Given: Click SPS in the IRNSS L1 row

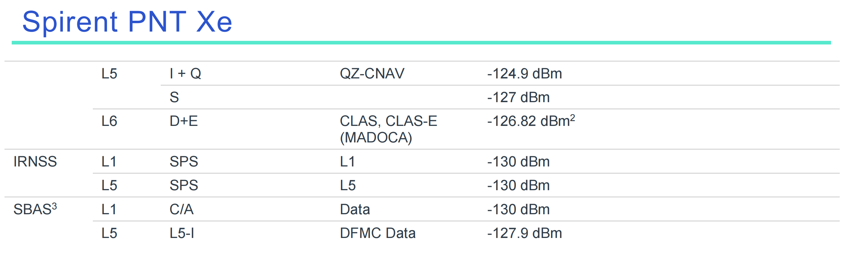Looking at the screenshot, I should 184,162.
